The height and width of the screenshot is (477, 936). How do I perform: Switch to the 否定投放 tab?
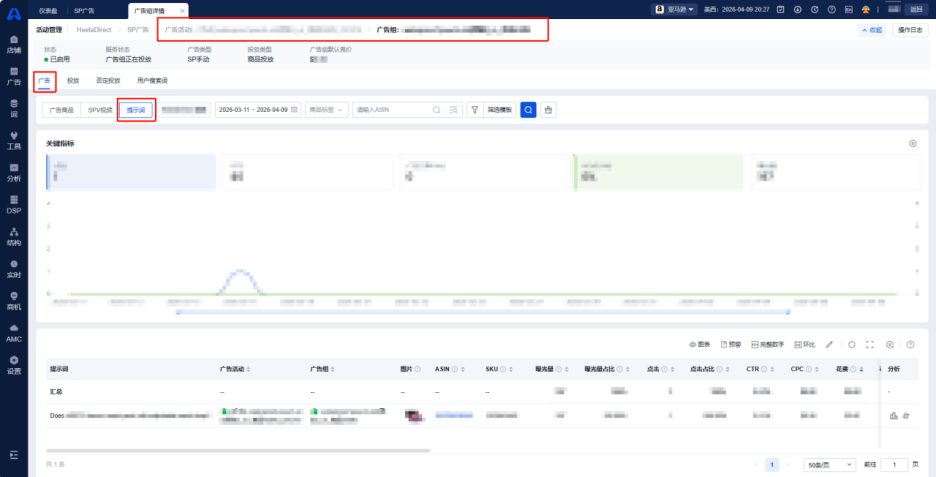tap(108, 80)
